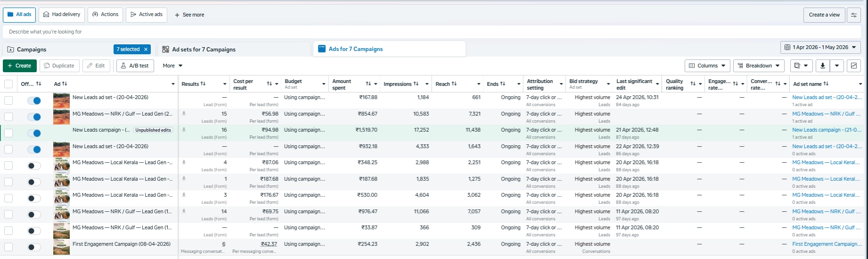
Task: Tick the select-all checkbox in header
Action: pos(8,84)
